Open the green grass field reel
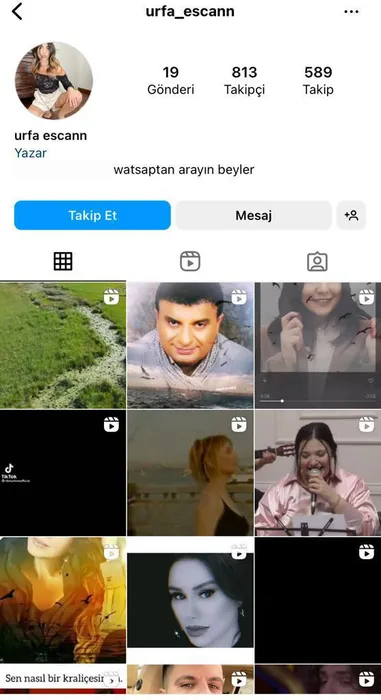The height and width of the screenshot is (700, 381). pos(63,345)
